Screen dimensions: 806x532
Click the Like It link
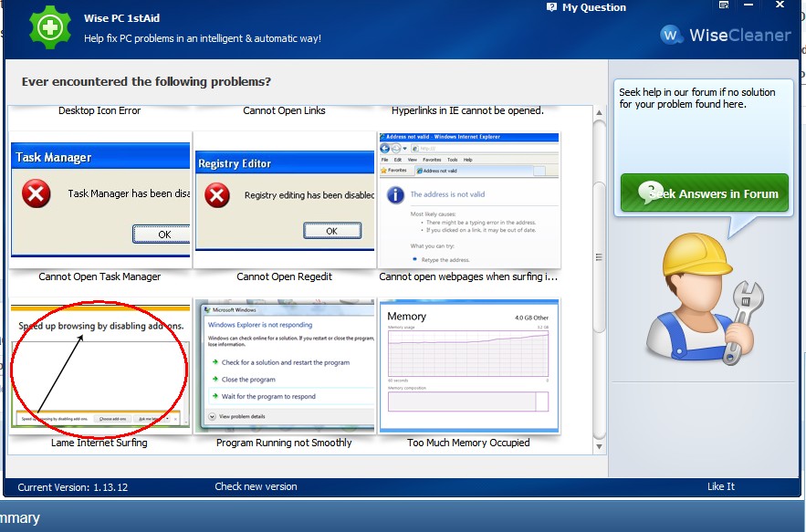click(721, 486)
